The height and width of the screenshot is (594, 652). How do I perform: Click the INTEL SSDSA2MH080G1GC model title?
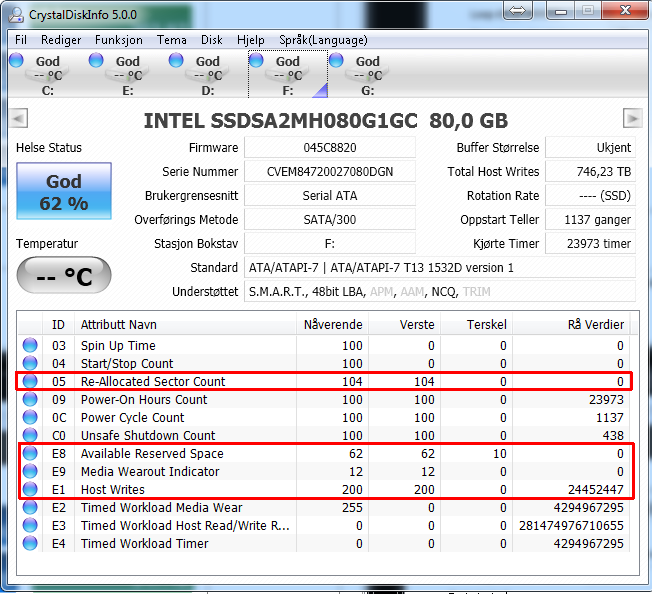coord(326,121)
